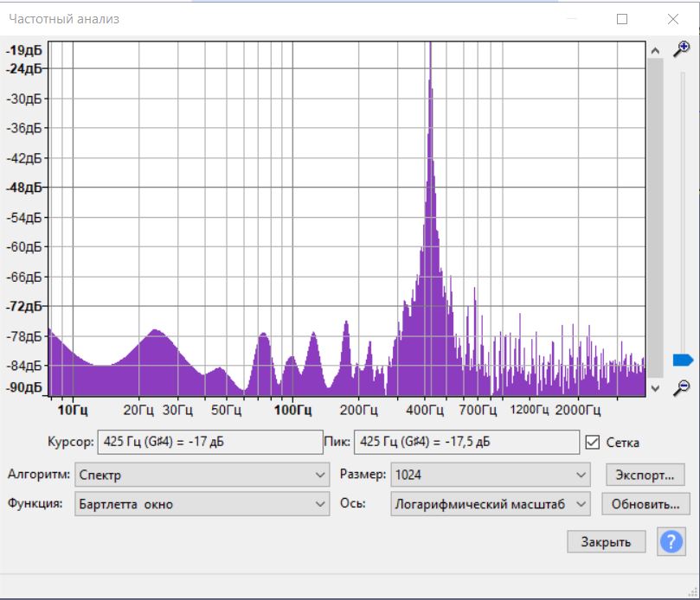Click the blue vertical zoom slider handle

pos(682,360)
